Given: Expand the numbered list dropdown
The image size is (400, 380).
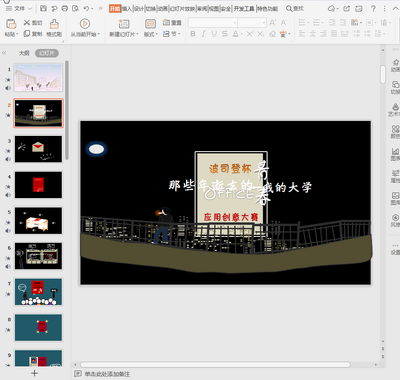Looking at the screenshot, I should point(323,23).
